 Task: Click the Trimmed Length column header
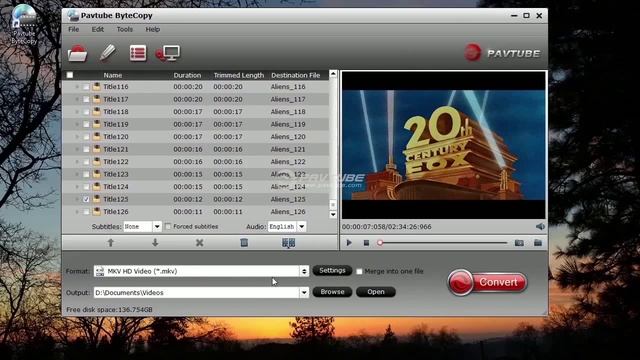click(x=239, y=75)
